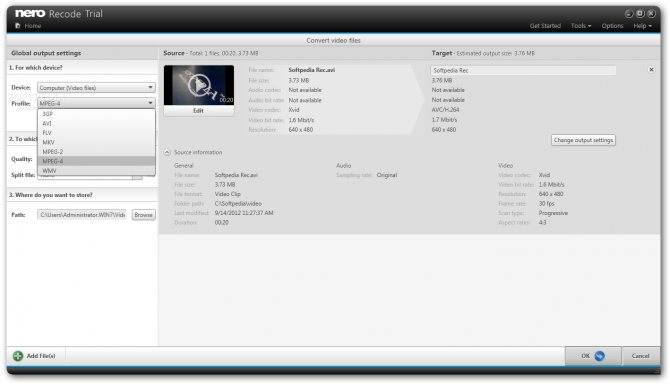This screenshot has width=670, height=384.
Task: Choose MKV in the profile list
Action: coord(96,142)
